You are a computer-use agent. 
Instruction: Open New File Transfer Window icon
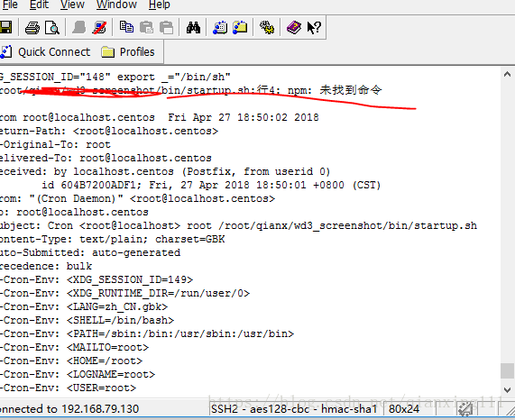tap(240, 28)
